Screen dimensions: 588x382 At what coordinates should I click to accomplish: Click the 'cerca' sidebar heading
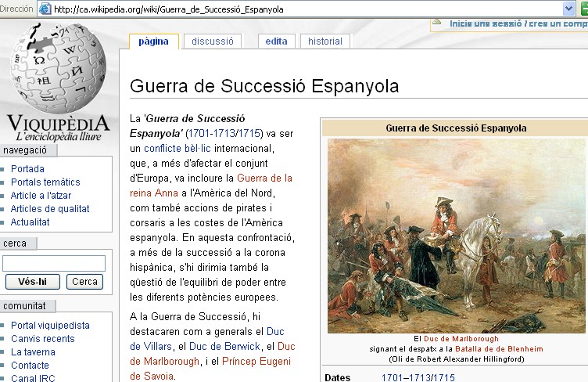pyautogui.click(x=15, y=243)
